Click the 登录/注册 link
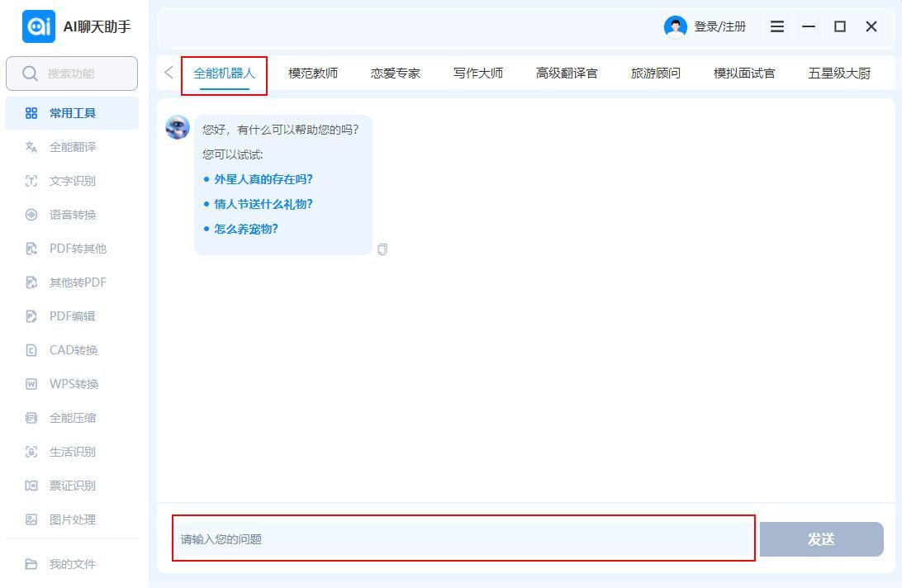Viewport: 902px width, 588px height. click(720, 27)
